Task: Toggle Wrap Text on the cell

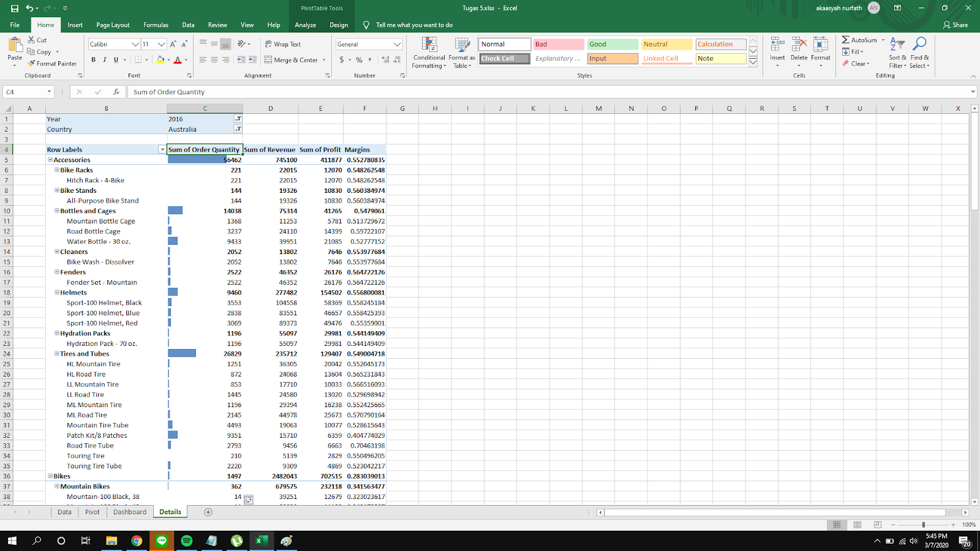Action: point(283,44)
